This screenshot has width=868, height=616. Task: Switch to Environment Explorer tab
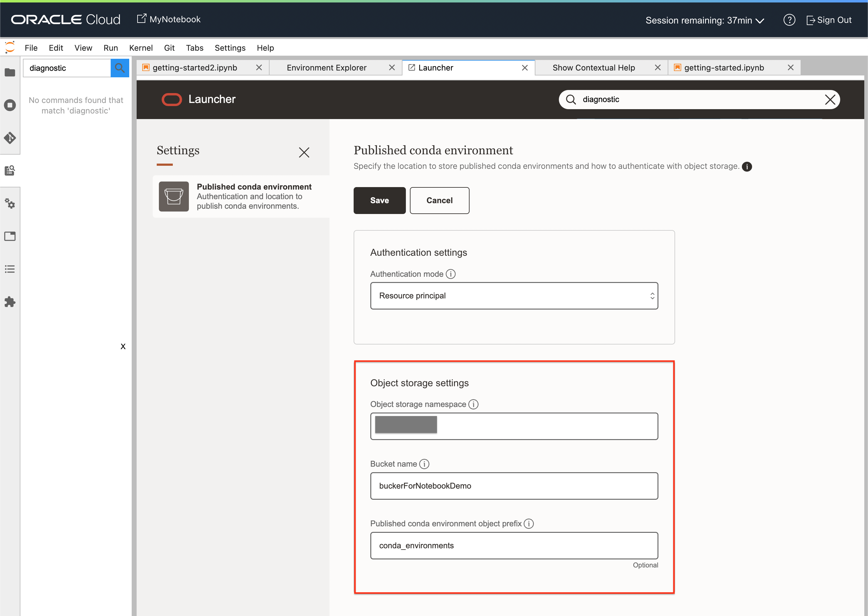click(x=326, y=67)
